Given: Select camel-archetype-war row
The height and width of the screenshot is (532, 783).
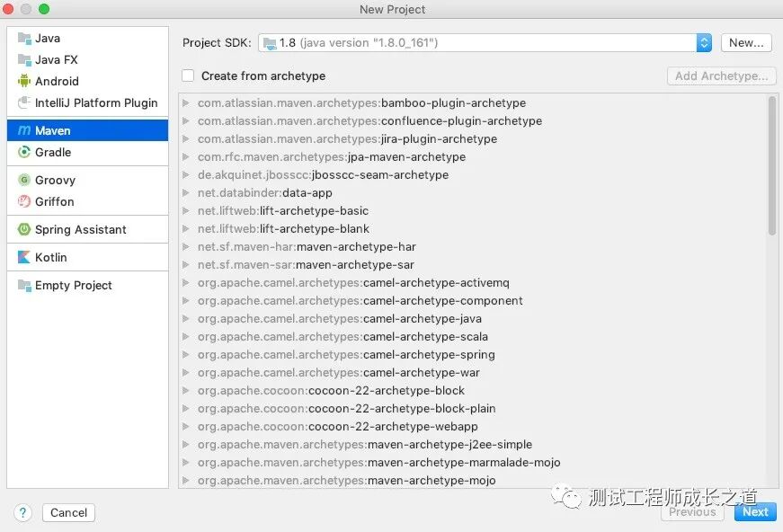Looking at the screenshot, I should (x=474, y=372).
